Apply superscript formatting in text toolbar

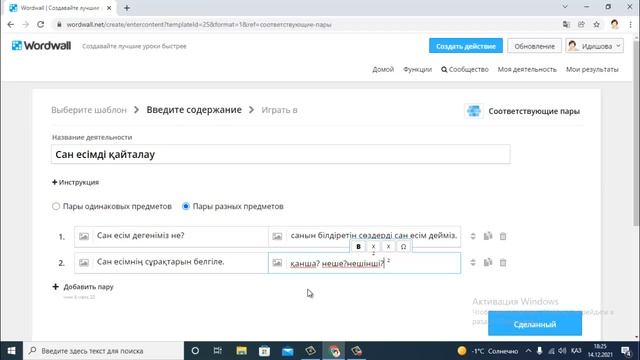[389, 247]
